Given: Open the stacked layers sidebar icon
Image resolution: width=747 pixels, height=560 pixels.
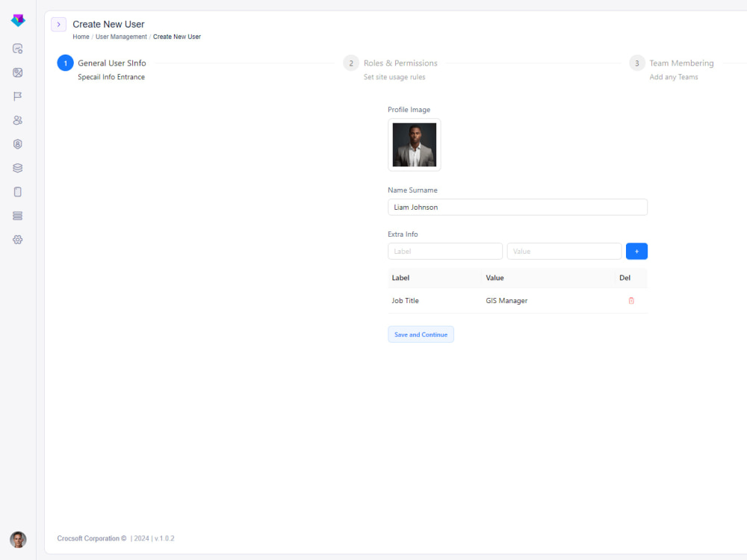Looking at the screenshot, I should tap(18, 167).
